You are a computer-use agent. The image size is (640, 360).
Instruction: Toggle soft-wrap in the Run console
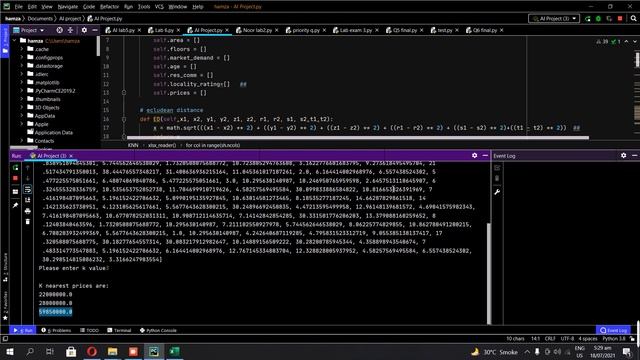28,189
